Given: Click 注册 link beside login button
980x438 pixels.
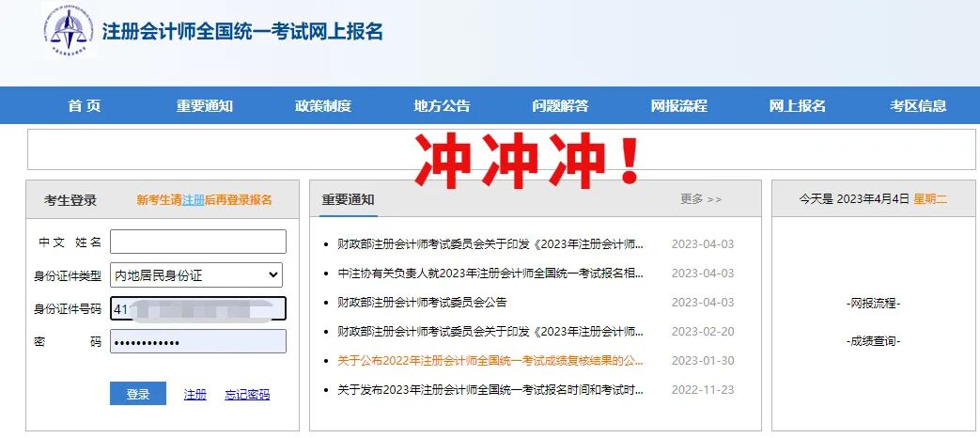Looking at the screenshot, I should coord(195,395).
